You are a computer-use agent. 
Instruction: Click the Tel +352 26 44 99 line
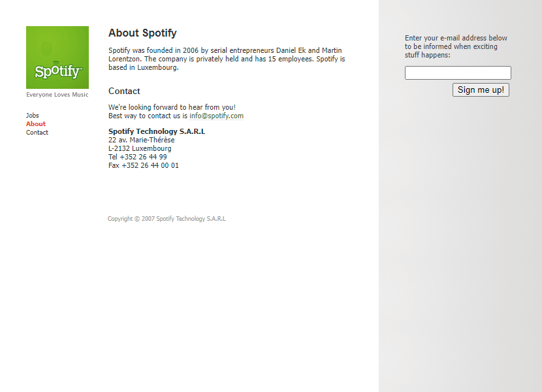click(x=138, y=157)
